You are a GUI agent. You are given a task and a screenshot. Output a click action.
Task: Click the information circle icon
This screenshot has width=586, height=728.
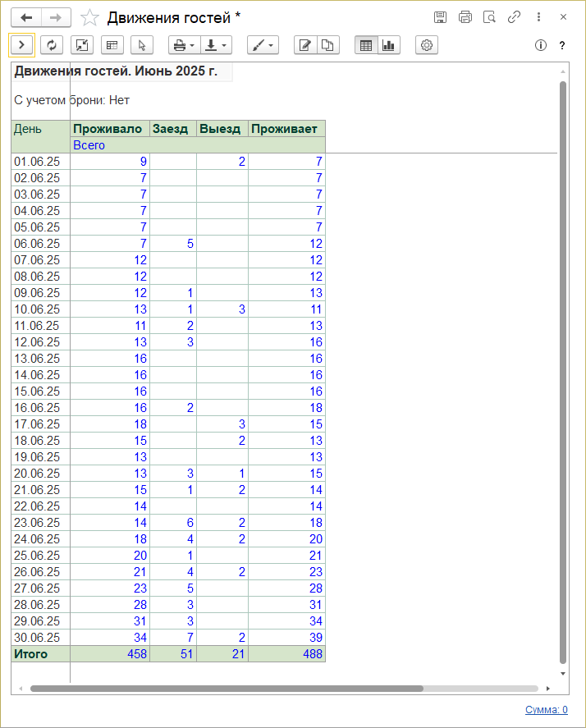pos(541,45)
